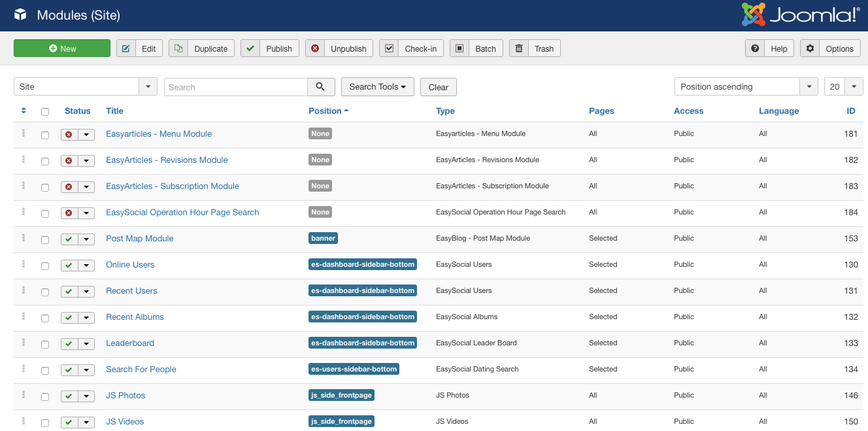The image size is (868, 431).
Task: Toggle published checkmark for Recent Albums
Action: point(69,318)
